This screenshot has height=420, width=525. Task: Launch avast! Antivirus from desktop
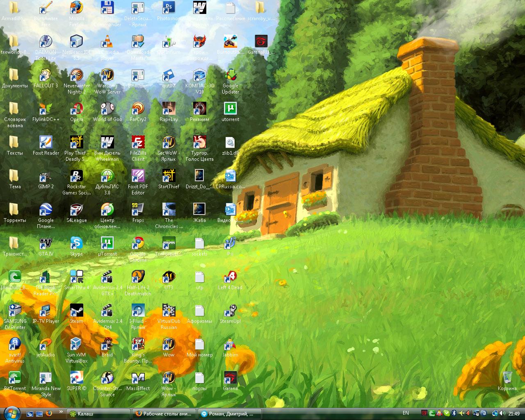pos(15,350)
